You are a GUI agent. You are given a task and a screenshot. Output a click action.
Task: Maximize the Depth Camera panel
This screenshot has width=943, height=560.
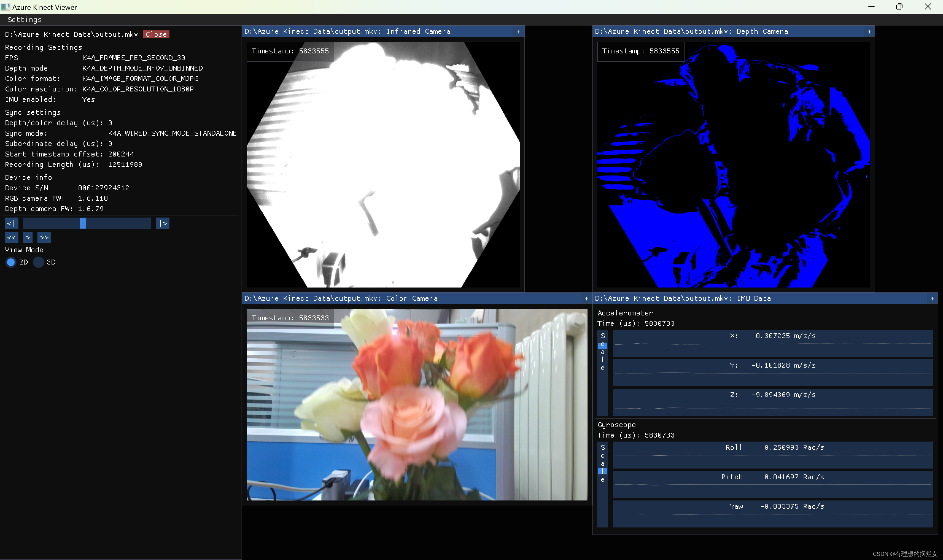(x=869, y=32)
